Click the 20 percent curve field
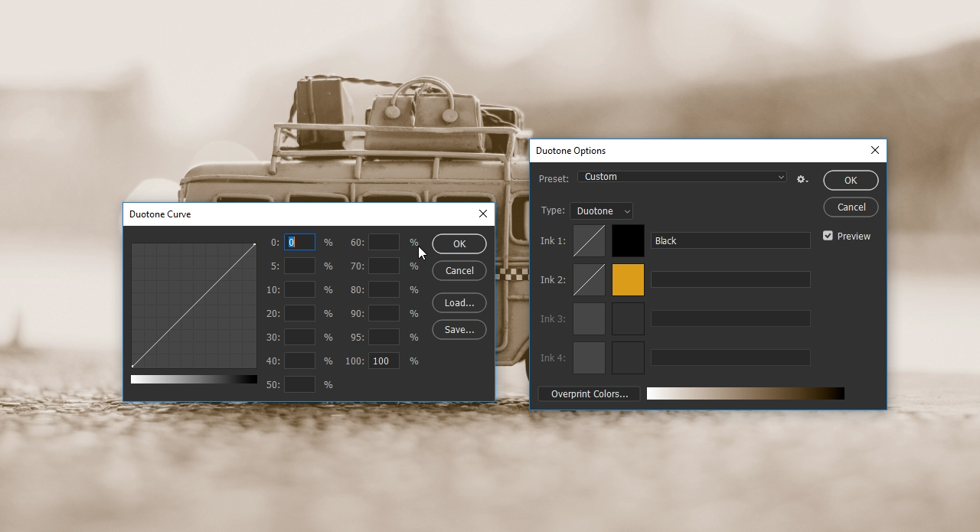The height and width of the screenshot is (532, 980). pos(299,314)
